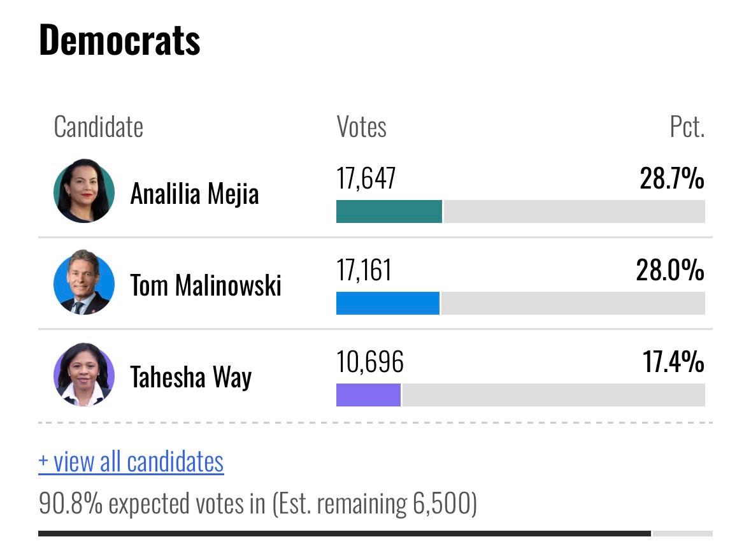Click the 17,161 vote count
The image size is (751, 560).
point(364,270)
